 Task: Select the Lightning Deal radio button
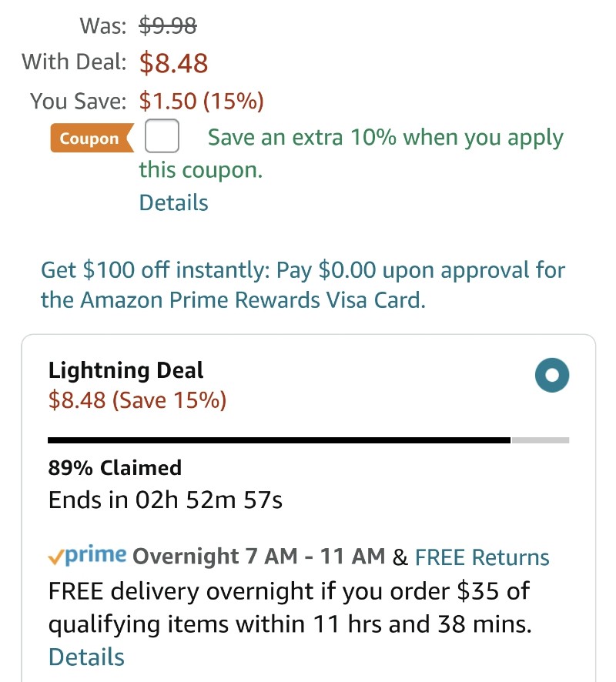pyautogui.click(x=551, y=375)
